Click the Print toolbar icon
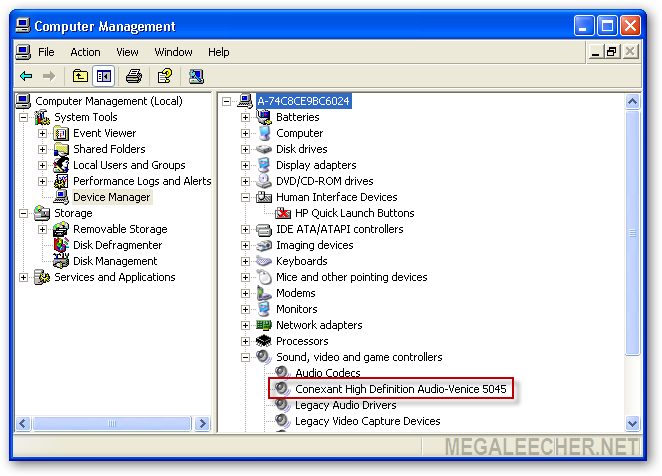Image resolution: width=662 pixels, height=476 pixels. click(134, 76)
